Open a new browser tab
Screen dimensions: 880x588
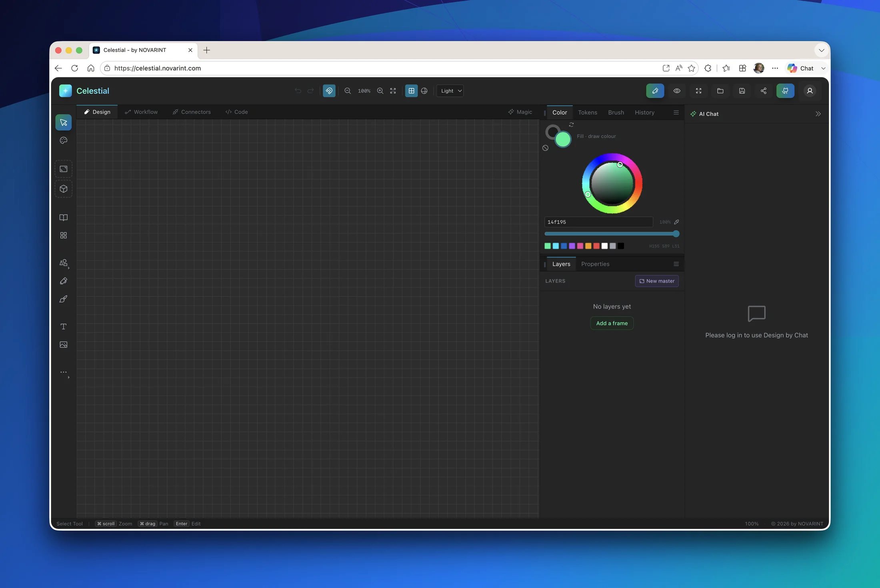(x=206, y=50)
